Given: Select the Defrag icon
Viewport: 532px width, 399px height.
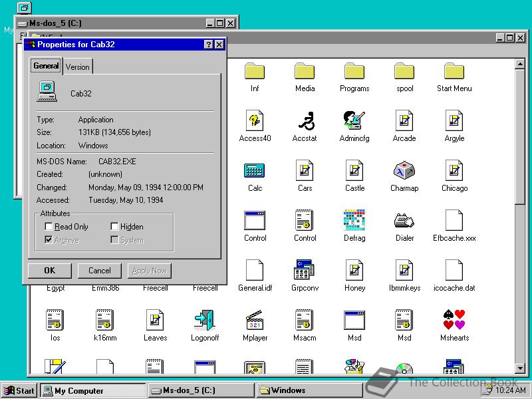Looking at the screenshot, I should coord(354,220).
